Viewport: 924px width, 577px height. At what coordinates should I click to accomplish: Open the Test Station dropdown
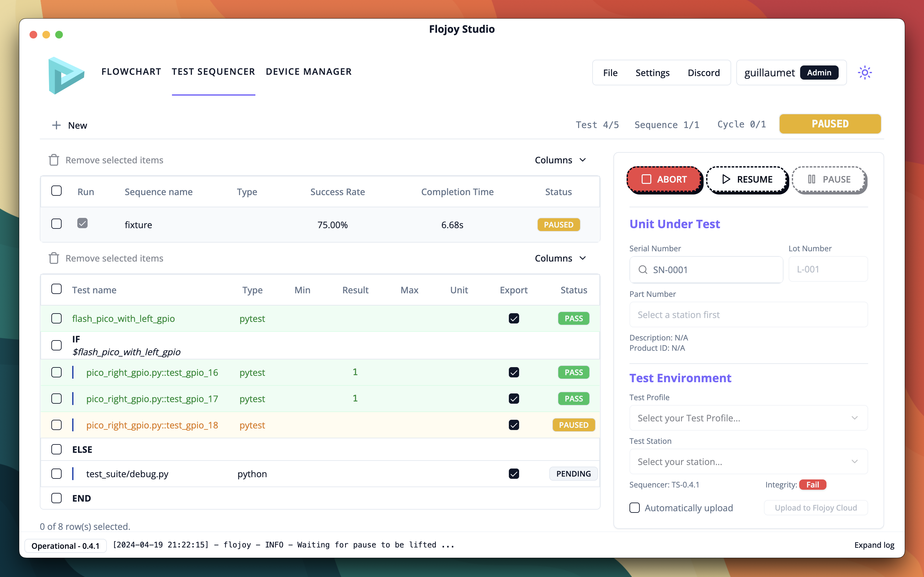click(748, 461)
